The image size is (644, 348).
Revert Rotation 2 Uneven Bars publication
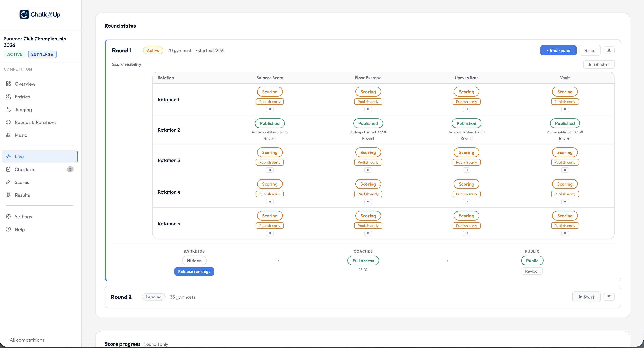pos(466,139)
